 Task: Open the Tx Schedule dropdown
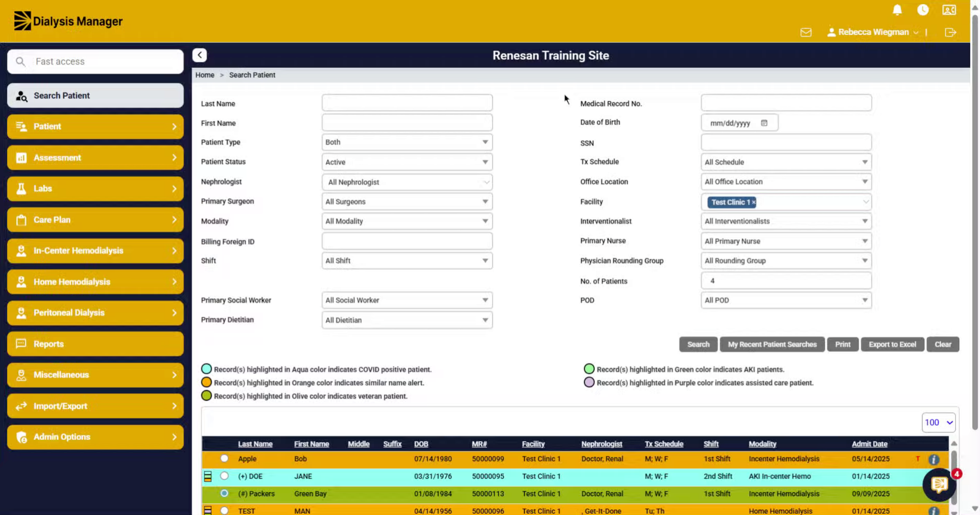coord(786,162)
